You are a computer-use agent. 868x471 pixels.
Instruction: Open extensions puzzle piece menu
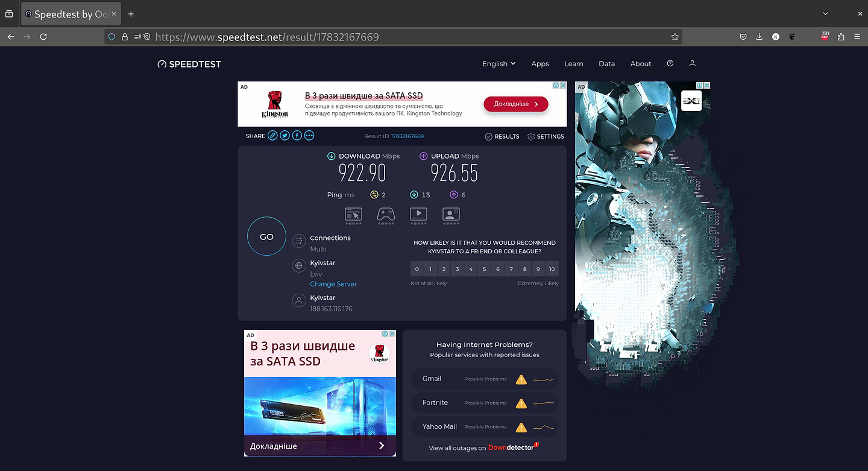(841, 37)
